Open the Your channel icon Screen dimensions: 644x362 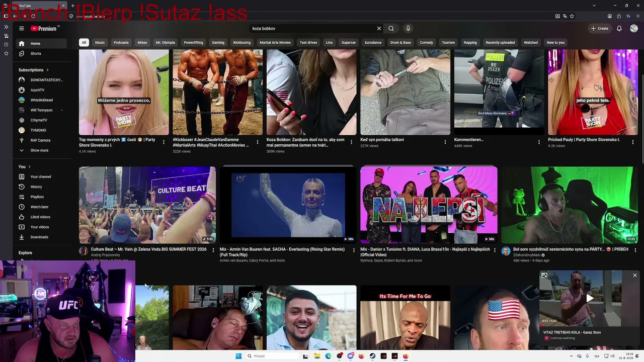(x=22, y=176)
